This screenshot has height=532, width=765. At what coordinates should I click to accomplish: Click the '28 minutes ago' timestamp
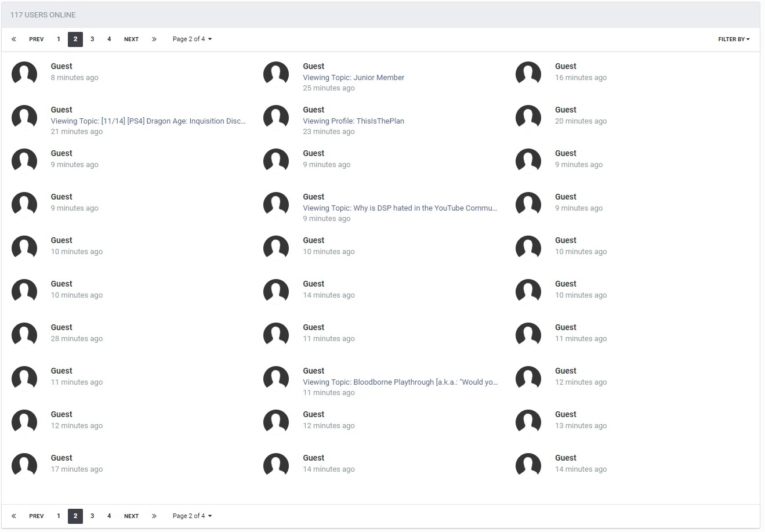click(77, 339)
